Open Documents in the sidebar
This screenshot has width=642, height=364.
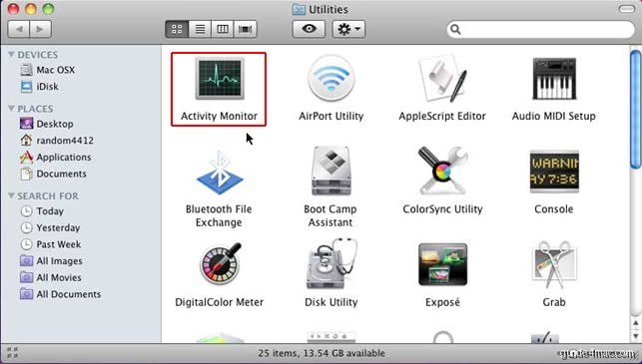point(53,174)
